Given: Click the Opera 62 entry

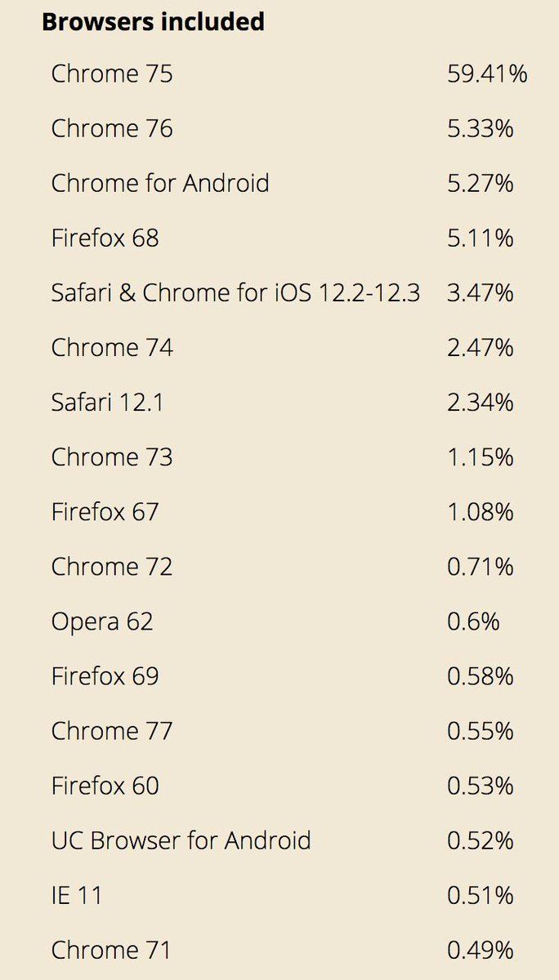Looking at the screenshot, I should (102, 621).
